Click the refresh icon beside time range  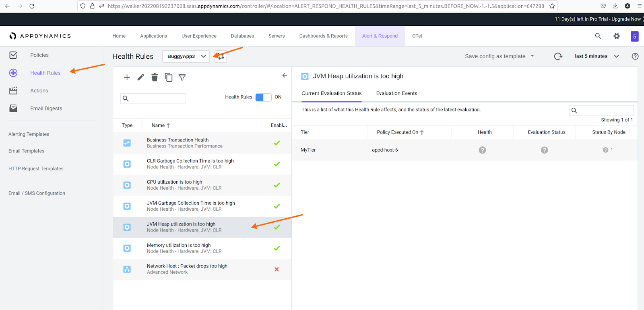tap(558, 56)
